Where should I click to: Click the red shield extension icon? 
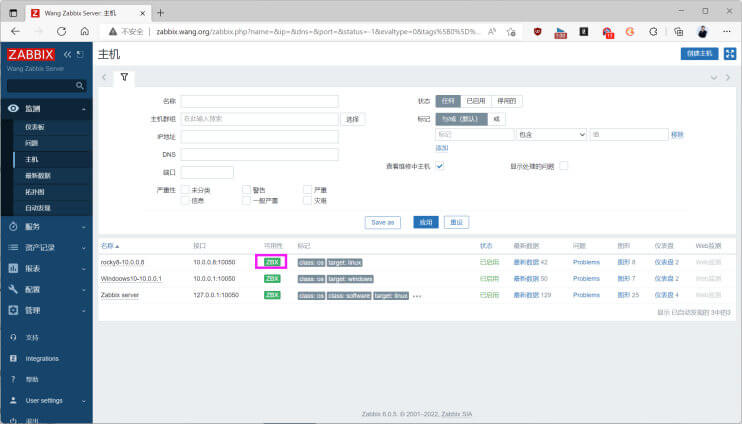(538, 32)
